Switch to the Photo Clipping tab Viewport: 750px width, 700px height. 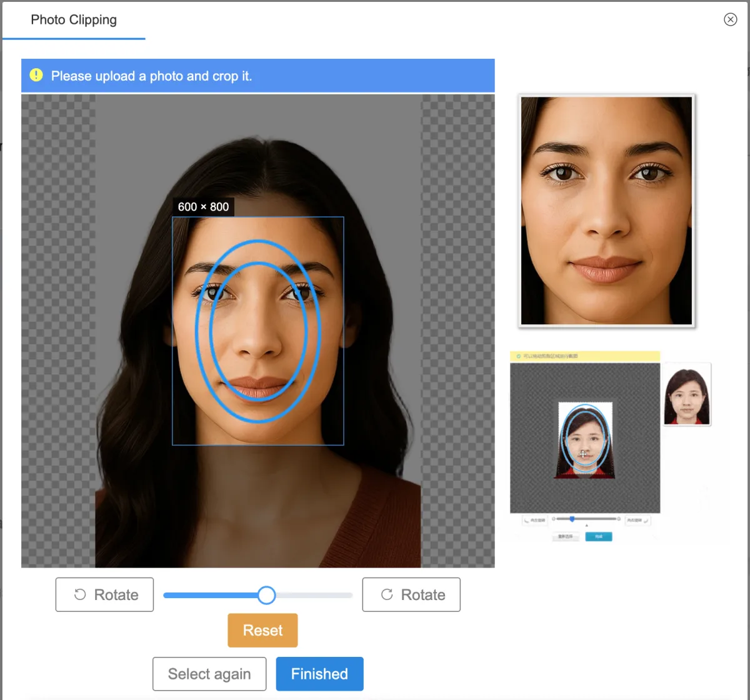pyautogui.click(x=74, y=20)
